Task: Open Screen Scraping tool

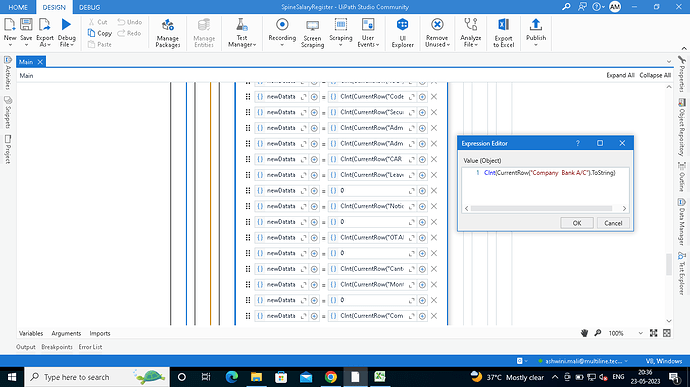Action: pos(312,33)
